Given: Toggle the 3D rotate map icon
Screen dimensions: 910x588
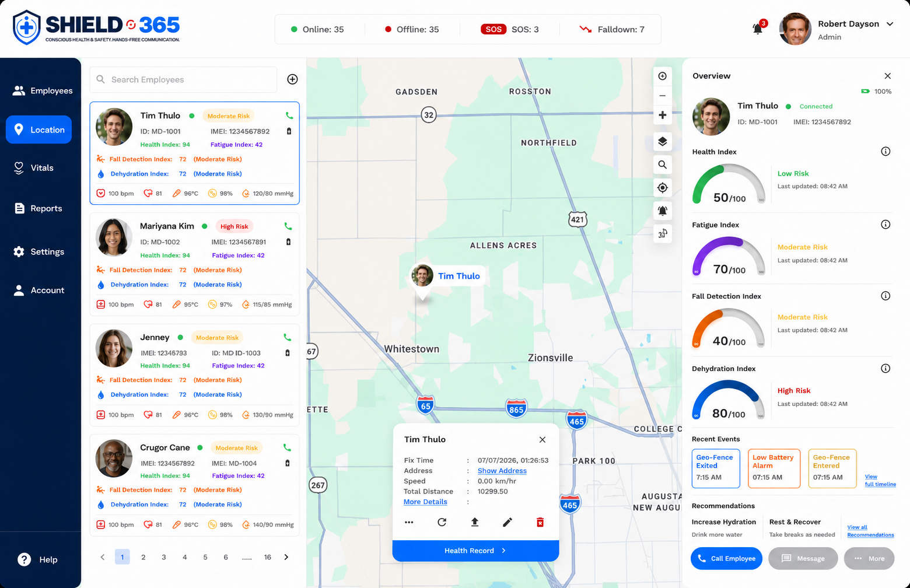Looking at the screenshot, I should pyautogui.click(x=663, y=233).
